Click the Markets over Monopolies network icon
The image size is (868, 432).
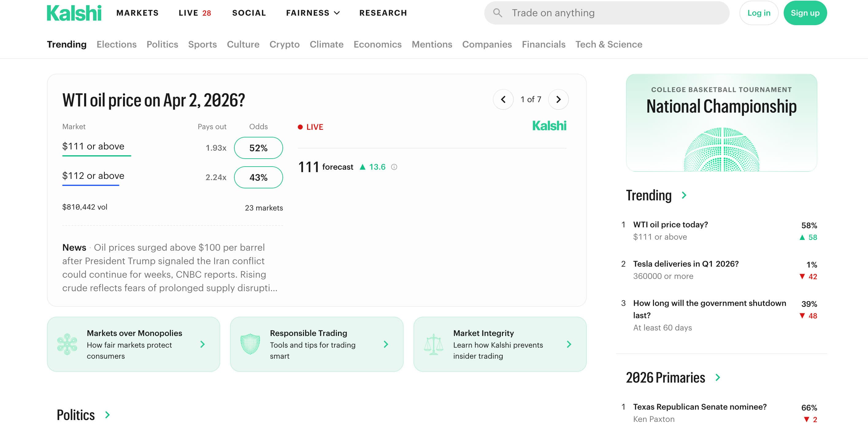(x=67, y=344)
